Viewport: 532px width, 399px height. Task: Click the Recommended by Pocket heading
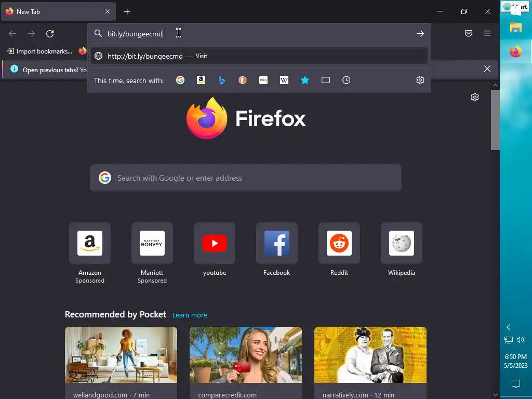click(115, 314)
